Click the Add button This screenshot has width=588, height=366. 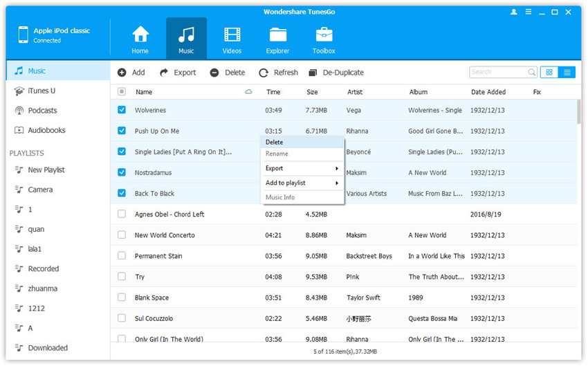click(x=131, y=73)
